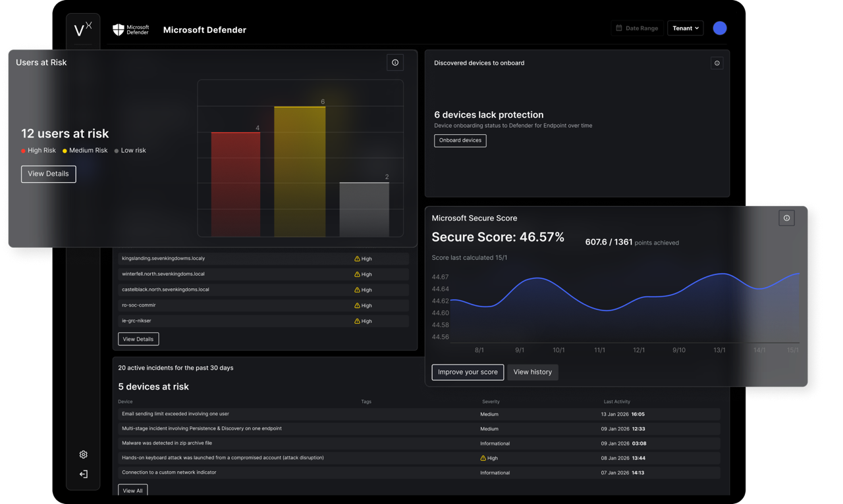Click the High warning icon for winterfell

pos(357,274)
